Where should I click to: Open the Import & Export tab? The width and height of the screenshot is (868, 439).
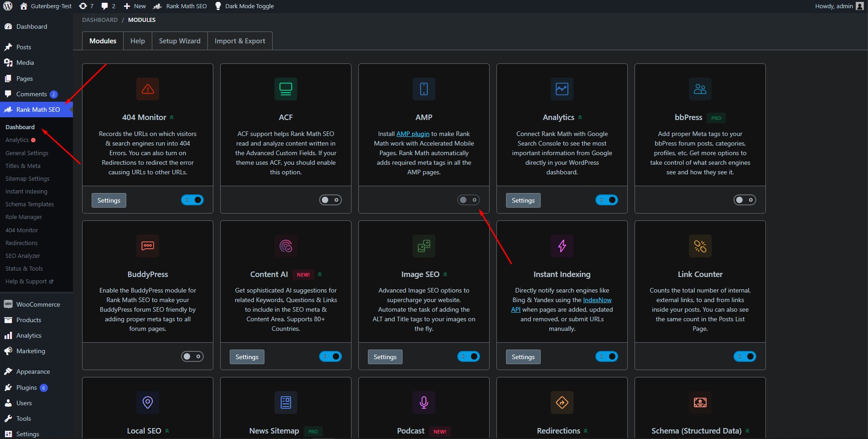pyautogui.click(x=240, y=41)
